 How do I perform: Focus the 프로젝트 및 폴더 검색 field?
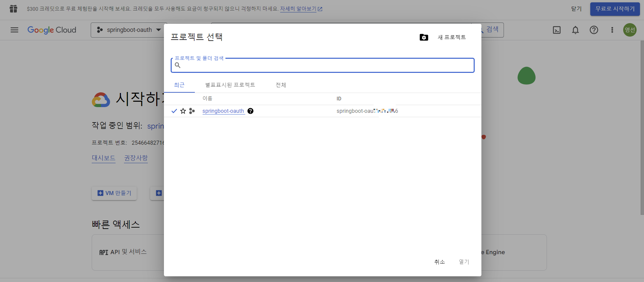click(323, 65)
